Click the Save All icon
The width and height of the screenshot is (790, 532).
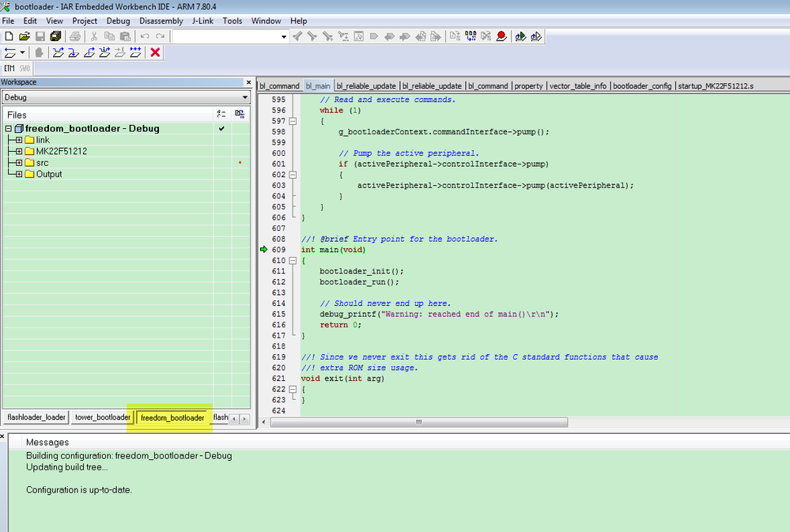point(55,36)
